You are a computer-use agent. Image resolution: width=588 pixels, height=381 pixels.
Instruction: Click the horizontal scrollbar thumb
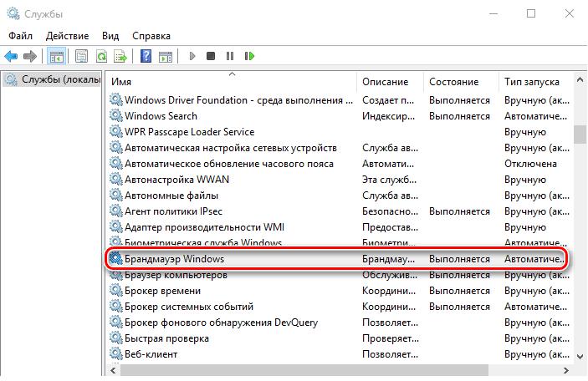click(x=304, y=370)
